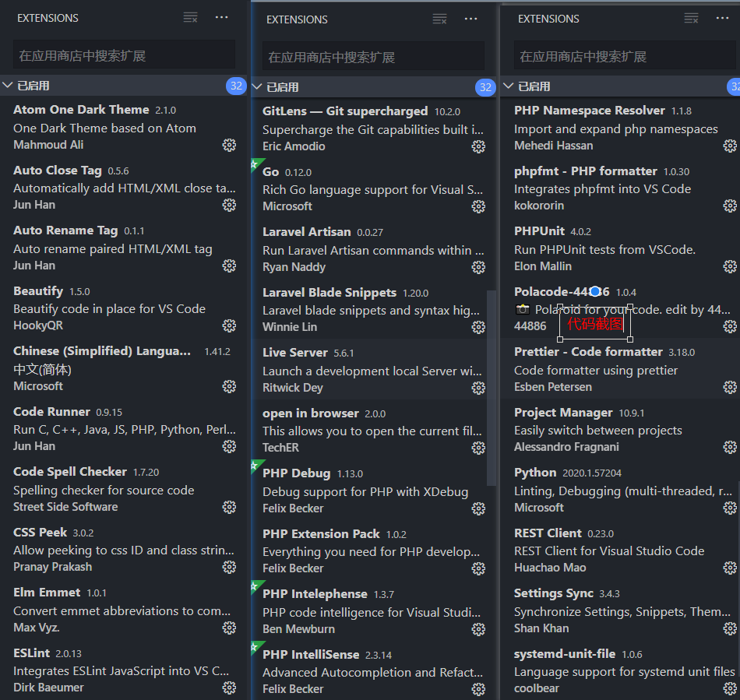Select the PHP Namespace Resolver entry
Image resolution: width=740 pixels, height=700 pixels.
click(621, 128)
